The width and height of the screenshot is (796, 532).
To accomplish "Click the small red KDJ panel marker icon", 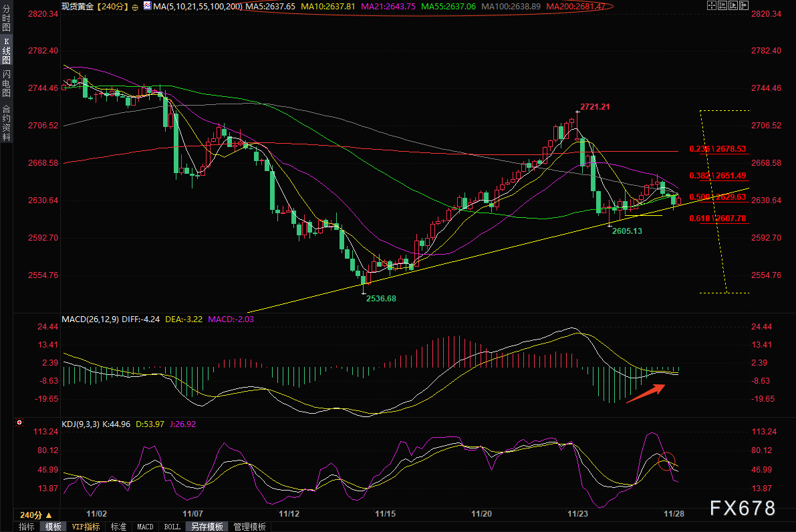I will 19,423.
